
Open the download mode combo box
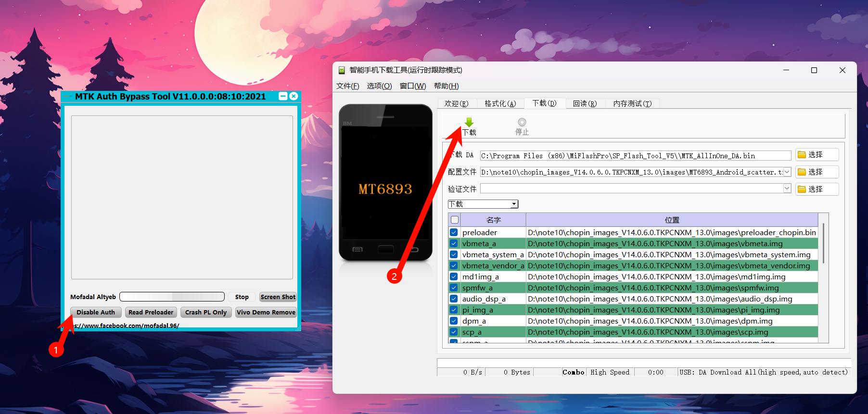[x=514, y=204]
